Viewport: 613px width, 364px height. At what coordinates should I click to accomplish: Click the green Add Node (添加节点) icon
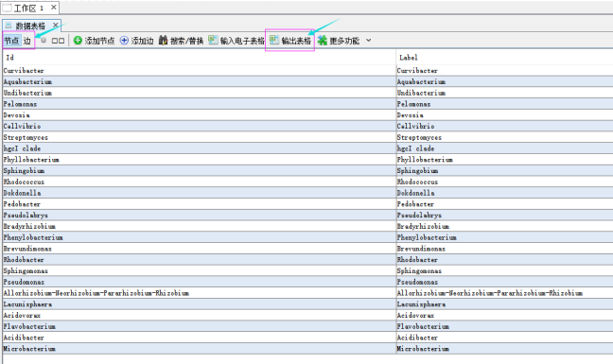pos(78,41)
